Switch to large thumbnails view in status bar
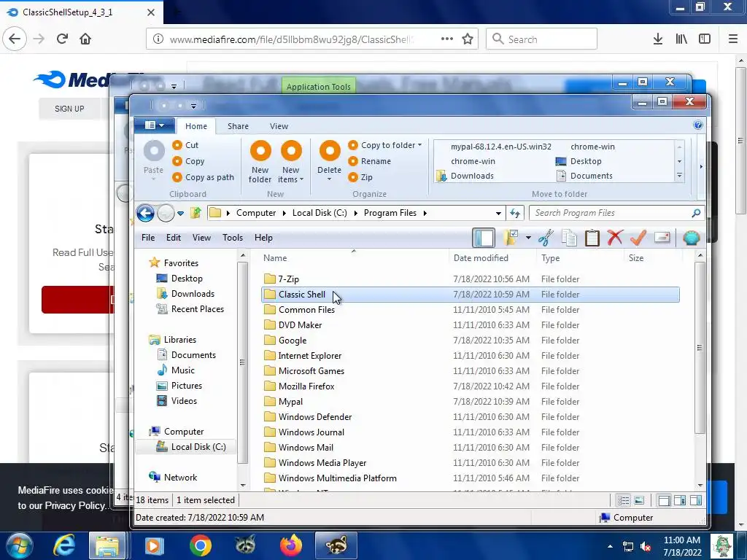 (639, 500)
